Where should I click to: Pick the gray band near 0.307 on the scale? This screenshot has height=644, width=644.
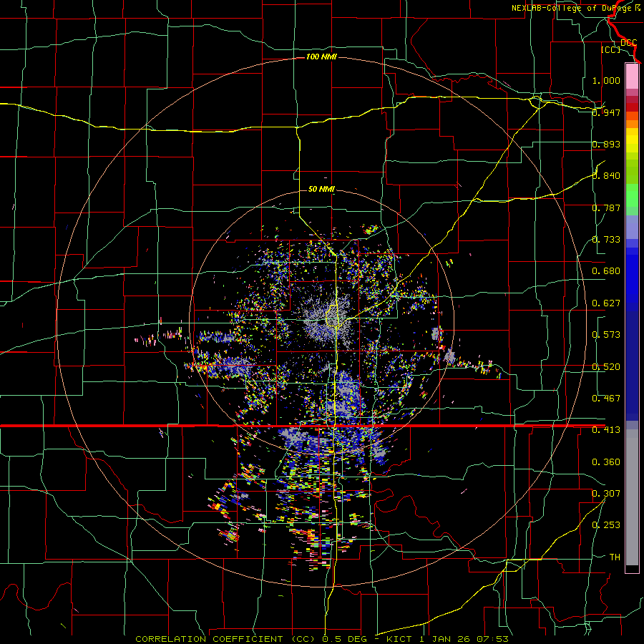632,499
